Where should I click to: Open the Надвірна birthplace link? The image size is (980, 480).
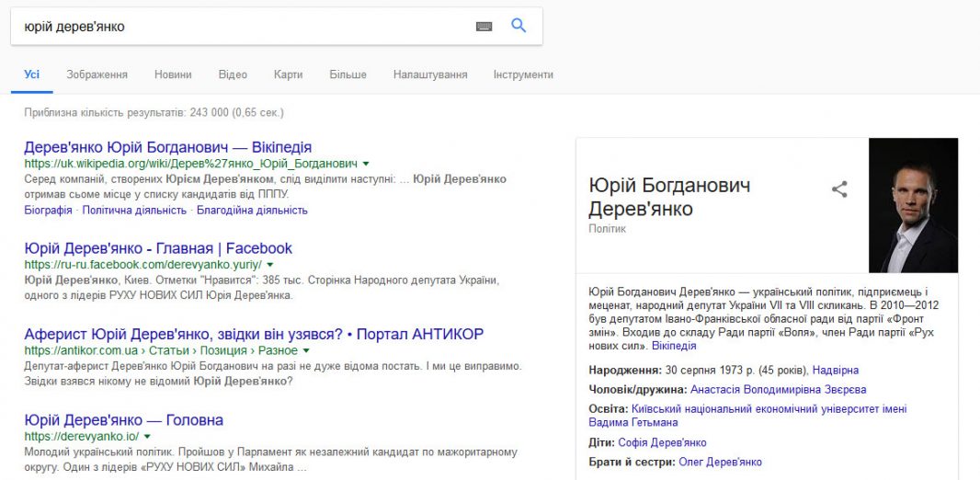click(x=836, y=370)
